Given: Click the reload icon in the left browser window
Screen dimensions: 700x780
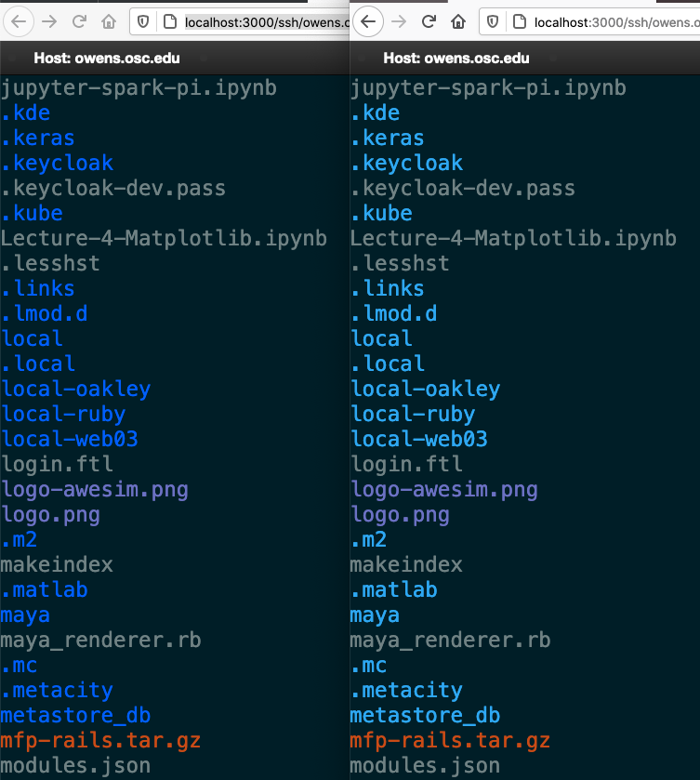Looking at the screenshot, I should tap(81, 20).
